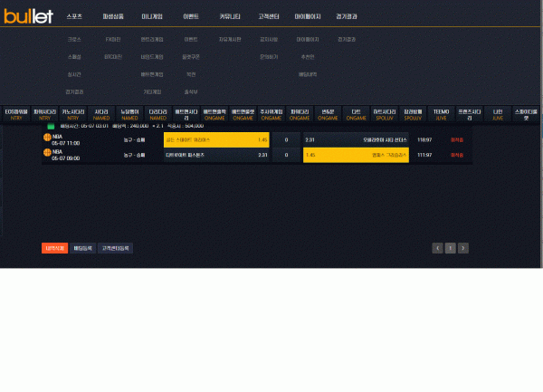Open 기타게임 submenu link

152,91
